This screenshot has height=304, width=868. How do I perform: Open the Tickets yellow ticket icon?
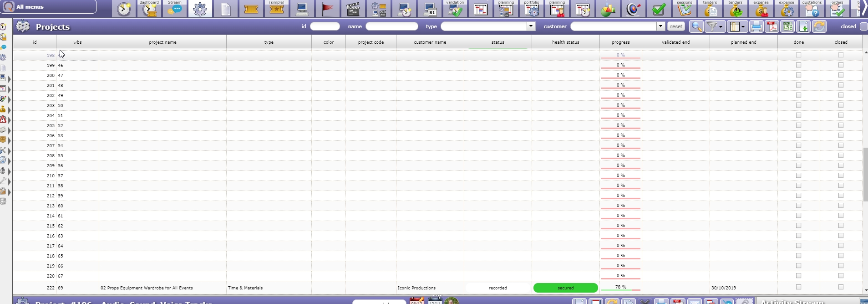(251, 9)
